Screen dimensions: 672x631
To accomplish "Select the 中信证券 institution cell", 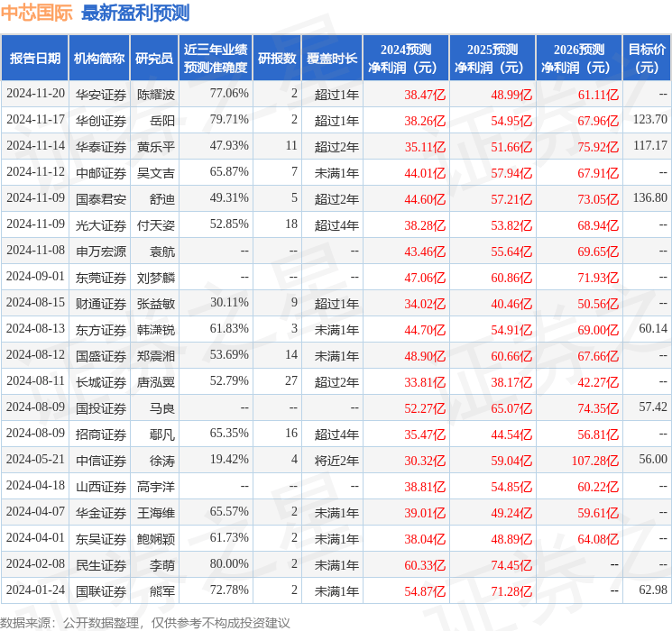I will pyautogui.click(x=101, y=461).
